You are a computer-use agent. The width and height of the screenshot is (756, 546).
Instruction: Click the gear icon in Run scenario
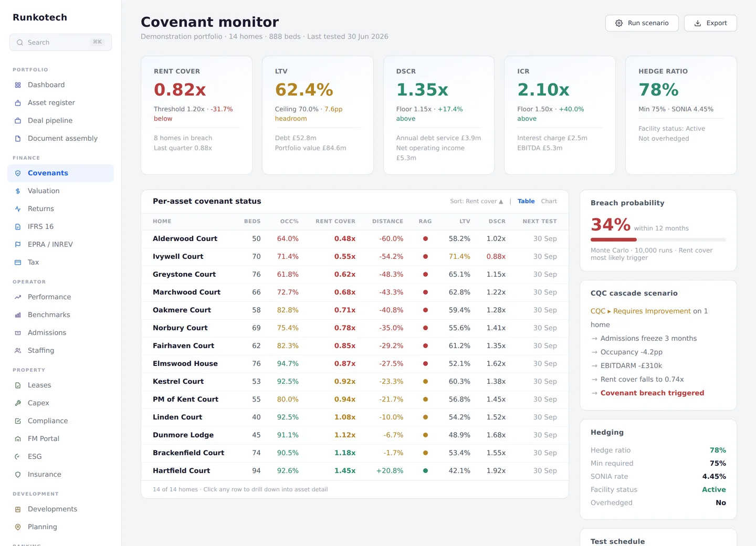pyautogui.click(x=619, y=23)
